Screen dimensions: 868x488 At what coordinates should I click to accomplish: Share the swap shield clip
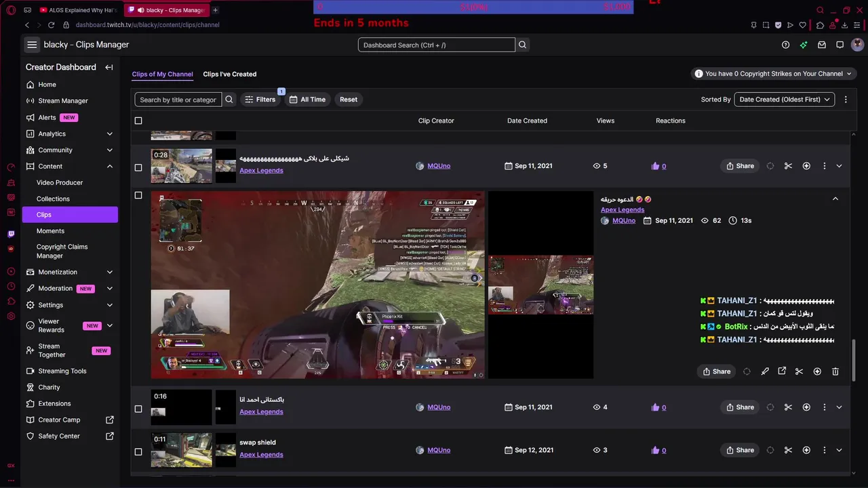[x=740, y=450]
